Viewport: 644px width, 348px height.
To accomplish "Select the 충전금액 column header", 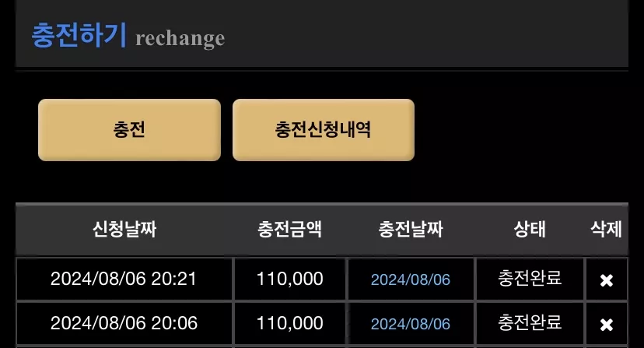I will (x=289, y=229).
